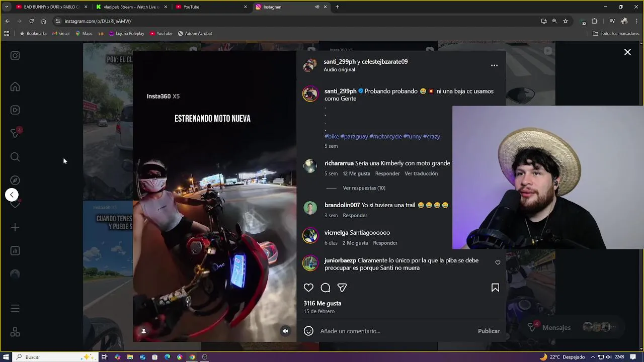Screen dimensions: 644x362
Task: Click the Instagram logo in the sidebar
Action: pos(15,56)
